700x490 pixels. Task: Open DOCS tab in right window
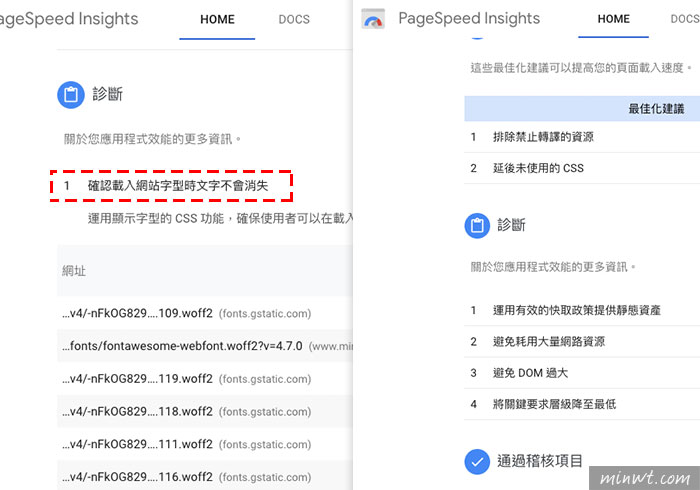685,19
